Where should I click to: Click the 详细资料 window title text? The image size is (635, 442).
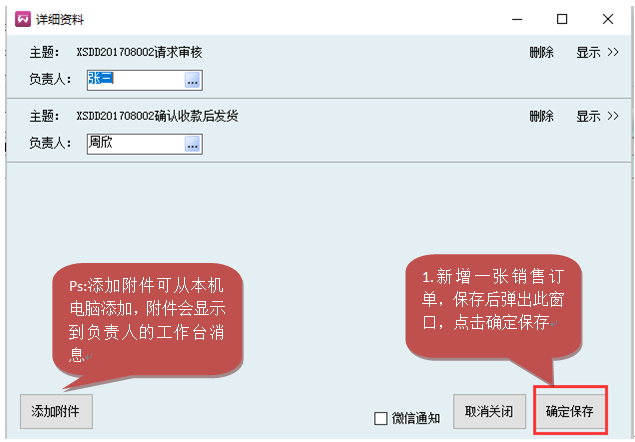coord(62,19)
